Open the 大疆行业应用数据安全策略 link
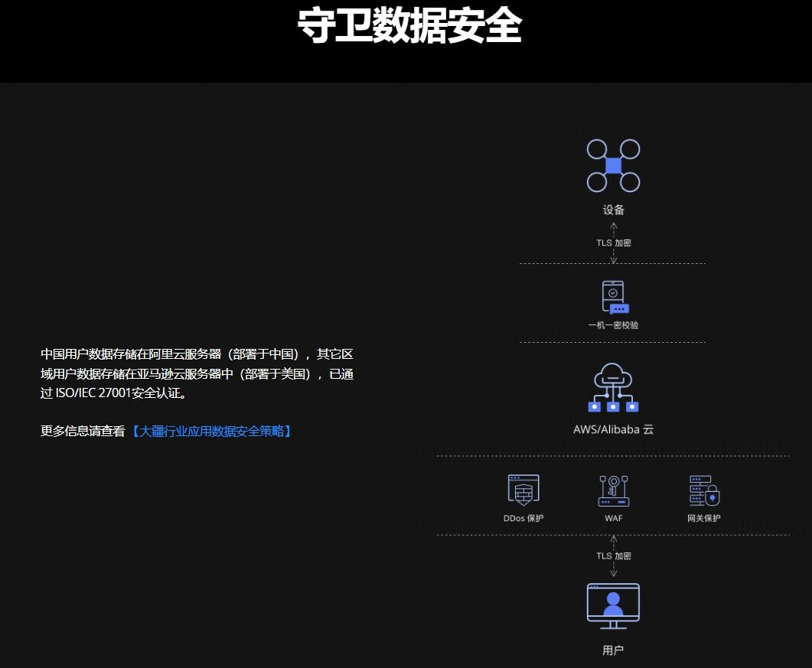Viewport: 812px width, 668px height. coord(211,431)
